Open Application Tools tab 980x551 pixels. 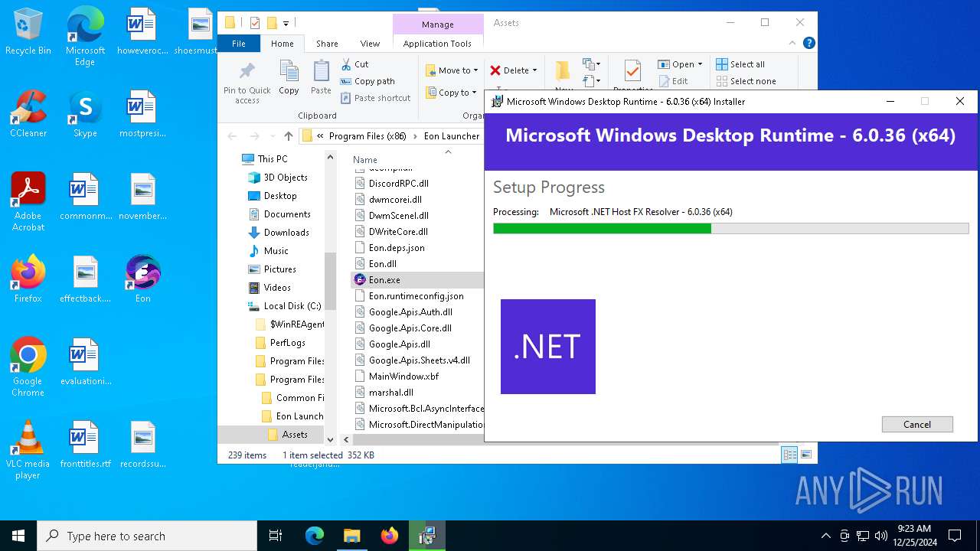click(437, 44)
